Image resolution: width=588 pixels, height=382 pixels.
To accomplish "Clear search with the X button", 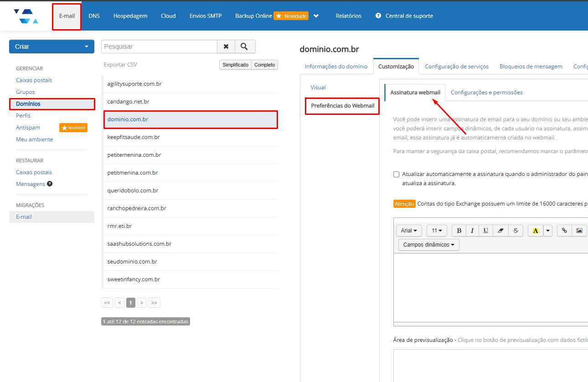I will point(226,46).
